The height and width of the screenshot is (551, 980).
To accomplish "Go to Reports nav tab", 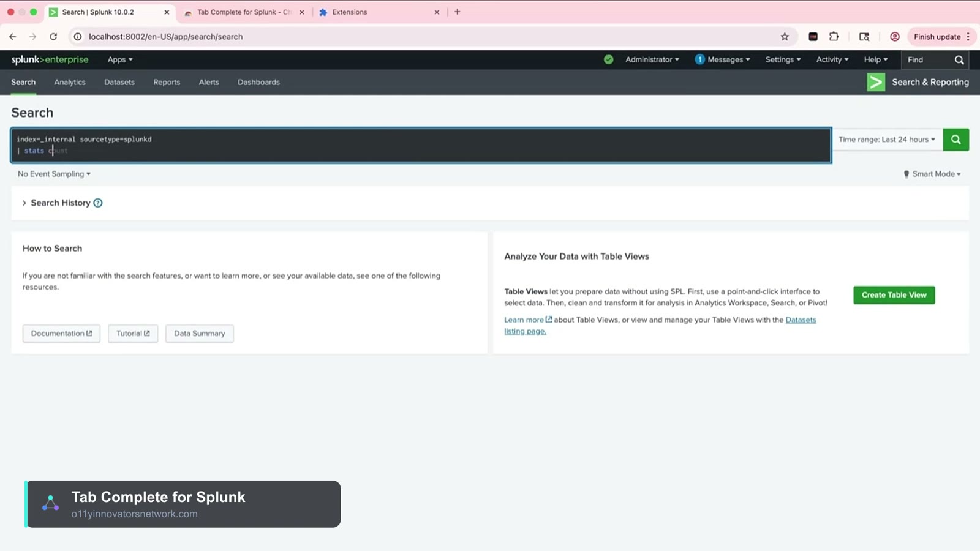I will coord(167,82).
